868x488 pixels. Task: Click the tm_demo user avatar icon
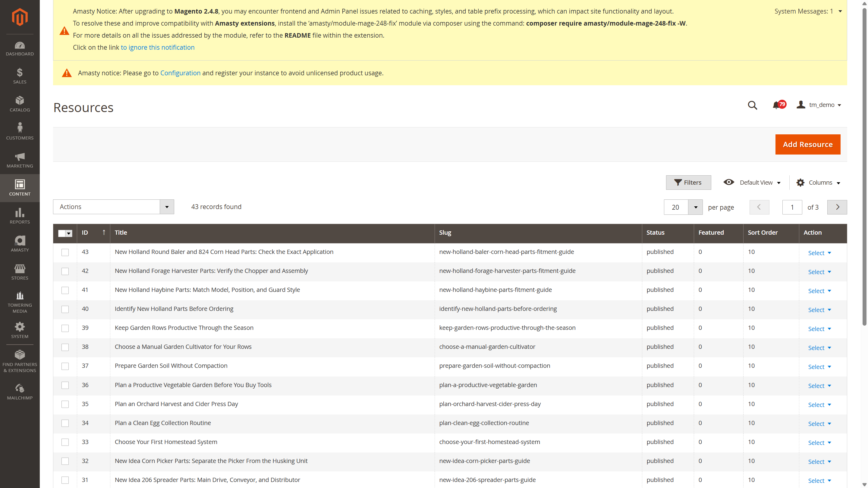800,105
